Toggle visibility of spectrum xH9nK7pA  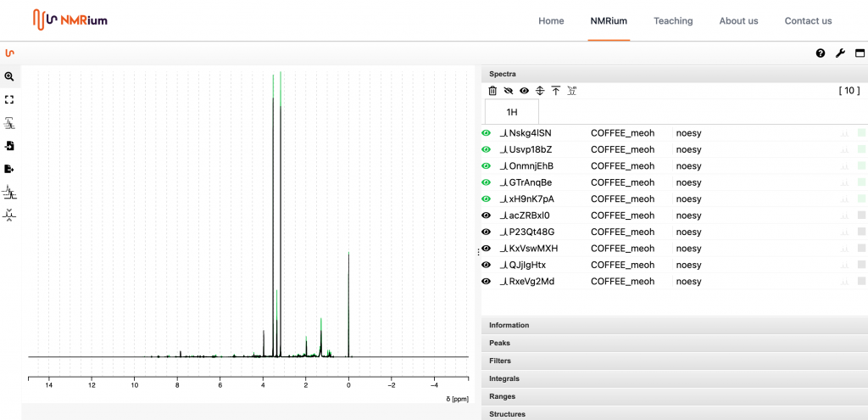[x=486, y=199]
